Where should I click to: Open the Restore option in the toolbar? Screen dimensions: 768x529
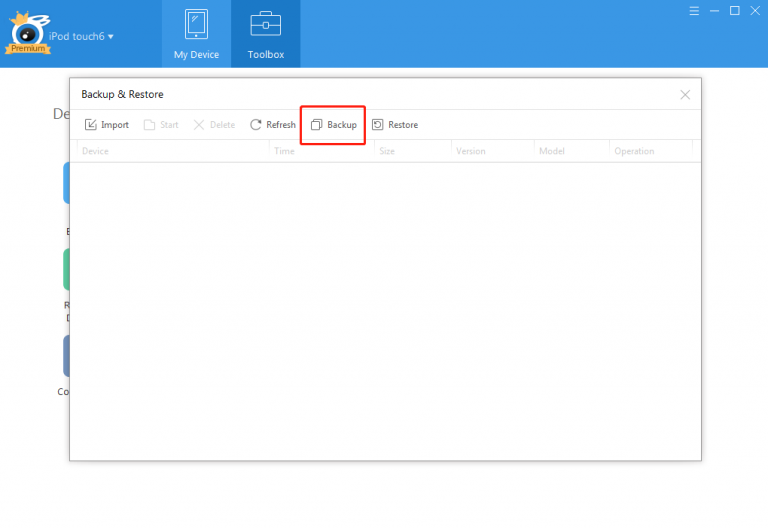[395, 125]
